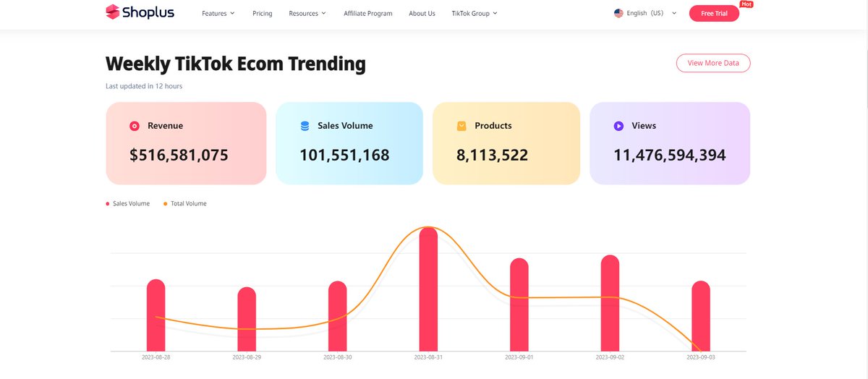Go to About Us

pyautogui.click(x=422, y=13)
